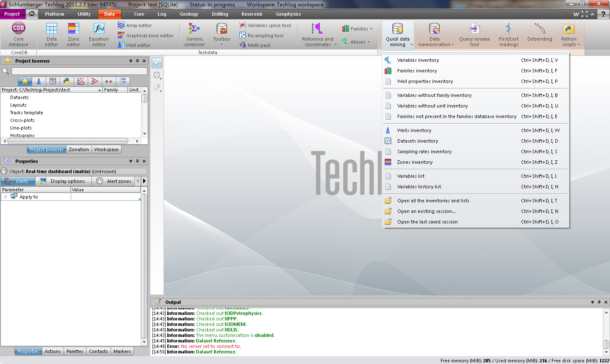Open the Graphical zone editor
Image resolution: width=610 pixels, height=364 pixels.
(x=146, y=36)
